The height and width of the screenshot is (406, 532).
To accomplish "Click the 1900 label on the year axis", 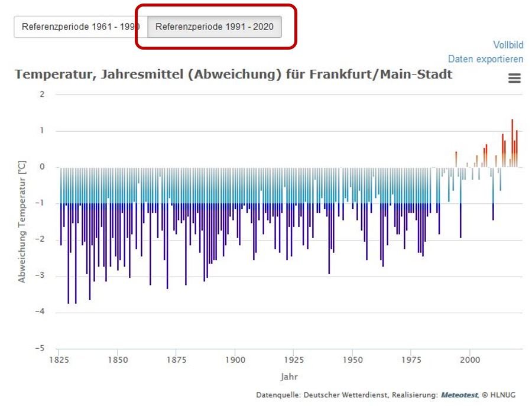I will pos(235,360).
